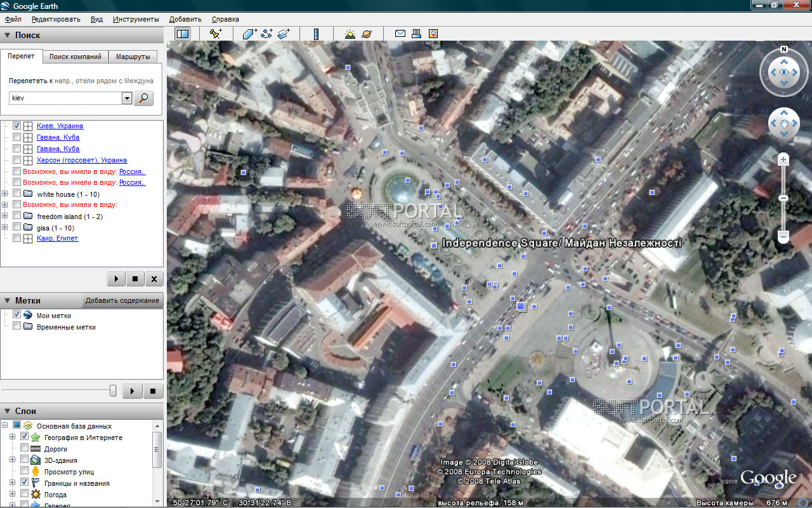
Task: Check the Каир, Египет checkbox
Action: [x=17, y=238]
